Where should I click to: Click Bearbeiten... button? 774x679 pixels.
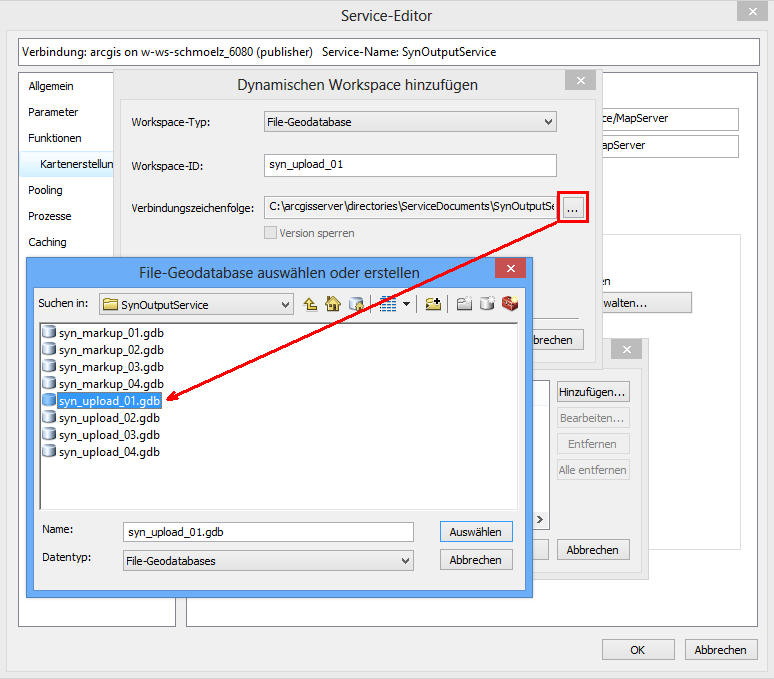[593, 418]
